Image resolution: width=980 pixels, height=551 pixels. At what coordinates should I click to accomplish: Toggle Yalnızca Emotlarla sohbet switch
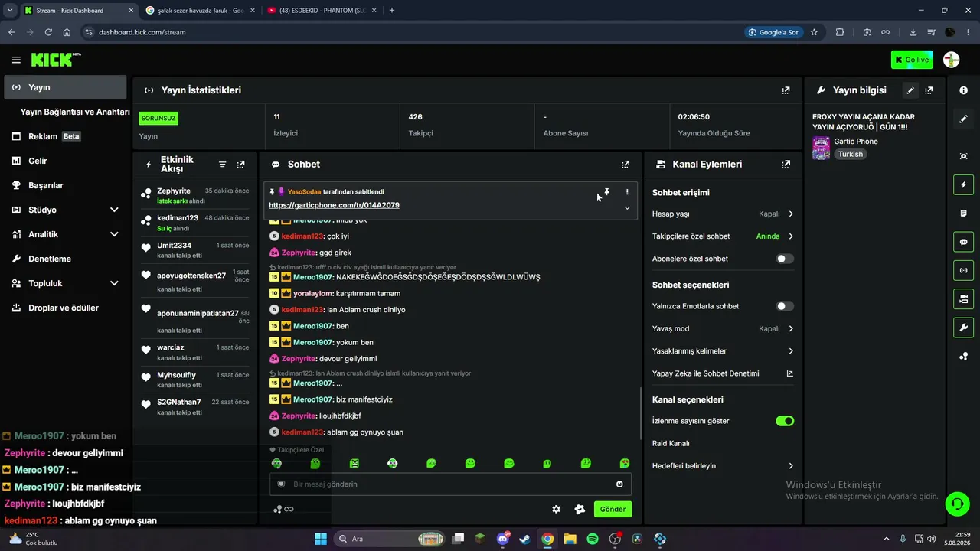[x=785, y=306]
